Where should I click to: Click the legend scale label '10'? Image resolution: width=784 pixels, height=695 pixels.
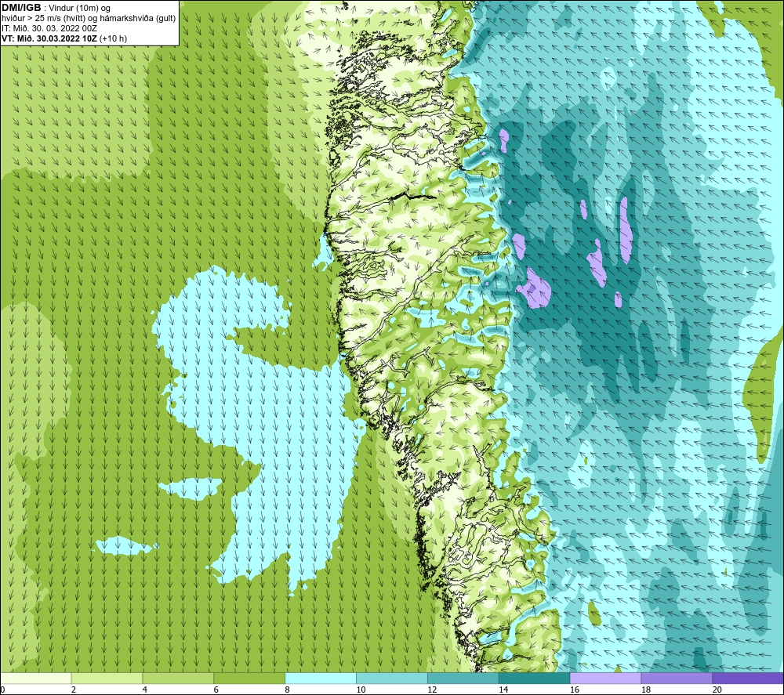click(361, 690)
